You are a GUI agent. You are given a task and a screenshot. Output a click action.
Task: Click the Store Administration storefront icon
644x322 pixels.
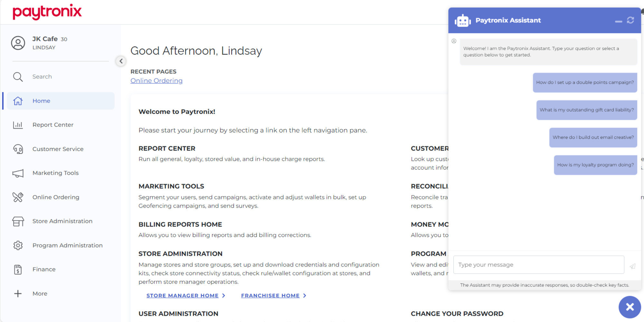tap(18, 221)
